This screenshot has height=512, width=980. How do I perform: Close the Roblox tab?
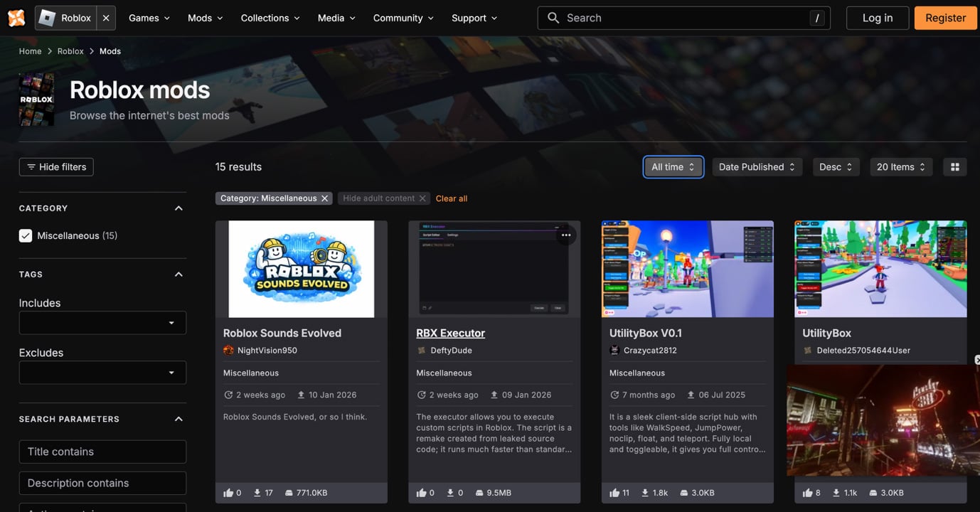coord(105,18)
